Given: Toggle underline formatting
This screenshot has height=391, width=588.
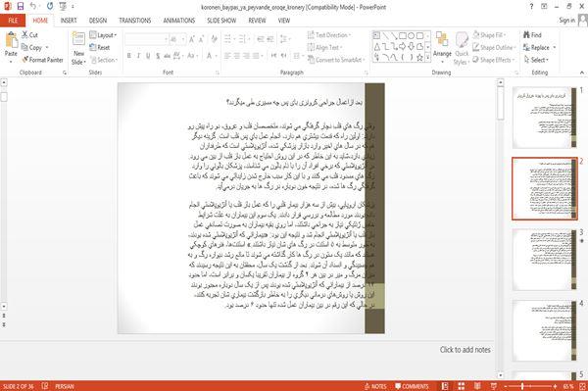Looking at the screenshot, I should 148,56.
